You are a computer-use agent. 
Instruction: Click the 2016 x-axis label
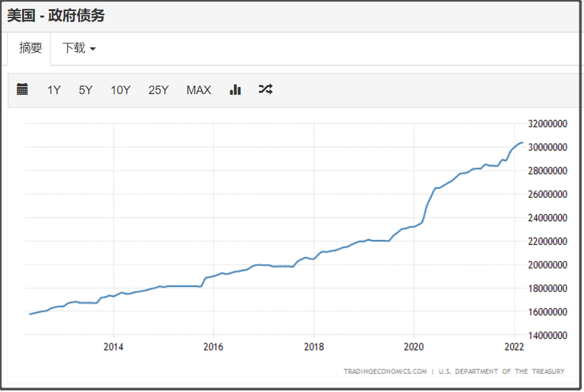[x=213, y=347]
